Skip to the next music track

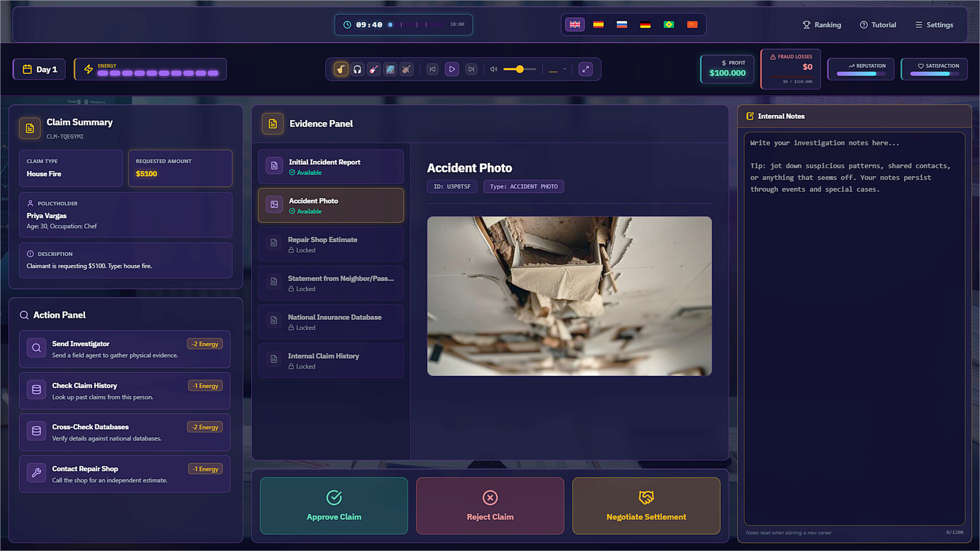point(471,69)
